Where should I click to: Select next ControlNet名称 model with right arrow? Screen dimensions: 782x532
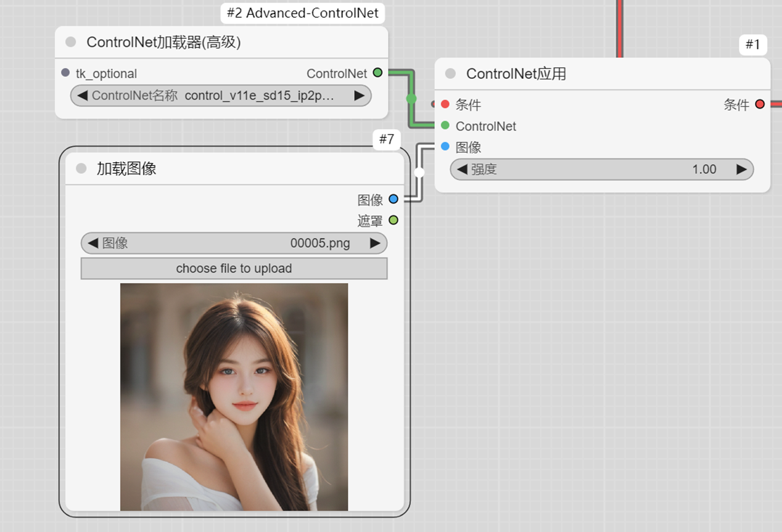point(359,96)
